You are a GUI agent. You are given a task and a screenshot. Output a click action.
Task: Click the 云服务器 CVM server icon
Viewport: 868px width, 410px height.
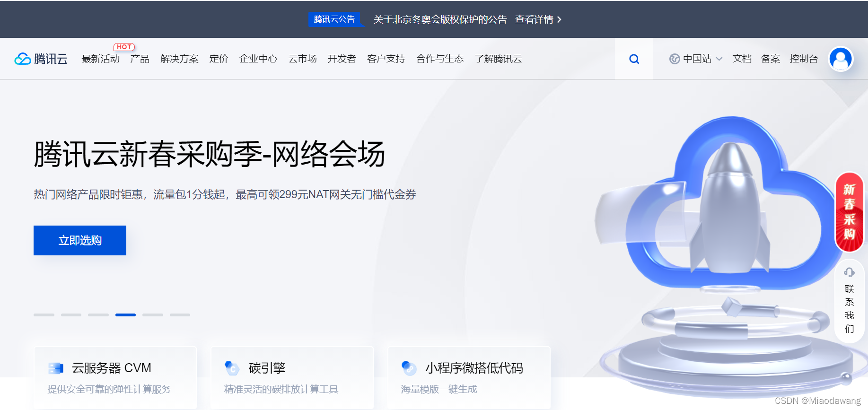(x=56, y=368)
